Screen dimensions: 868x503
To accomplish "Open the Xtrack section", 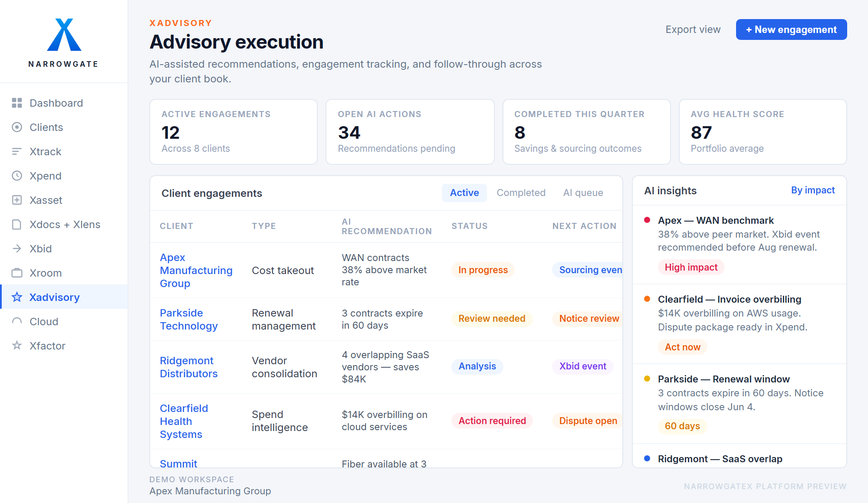I will [x=64, y=152].
